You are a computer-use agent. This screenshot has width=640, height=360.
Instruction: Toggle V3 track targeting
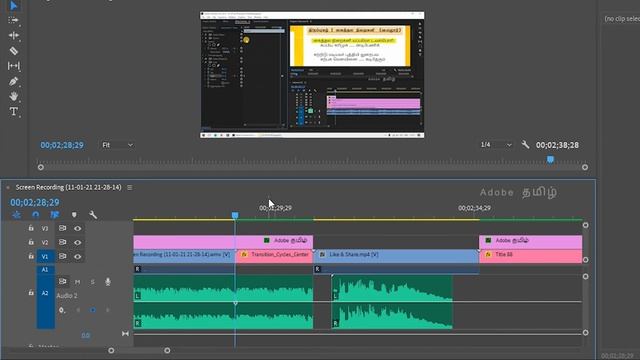[45, 229]
